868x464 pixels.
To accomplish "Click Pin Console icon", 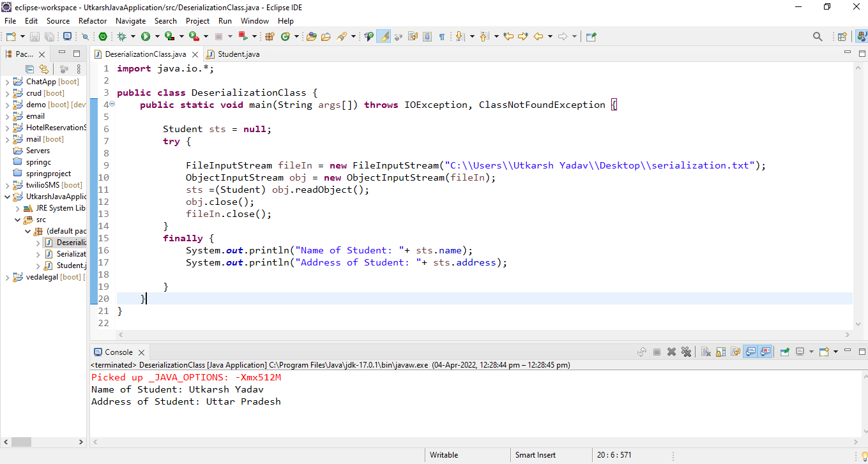I will [785, 352].
